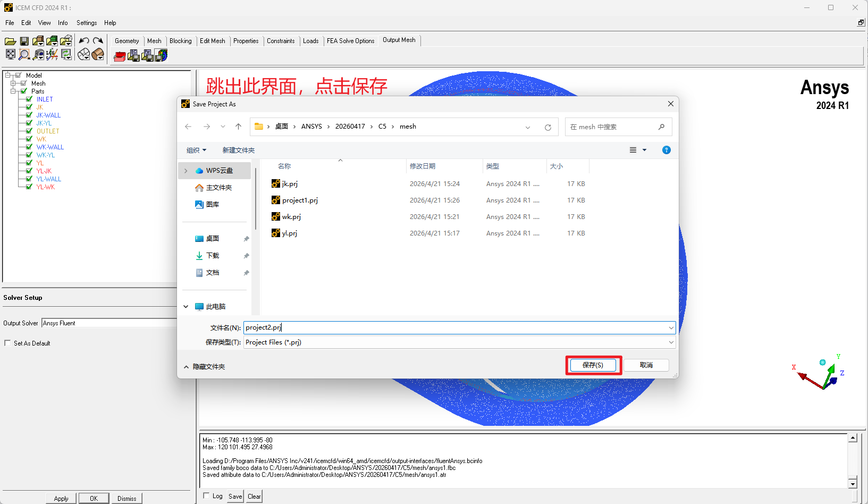Expand the WPS云盘 sidebar item

pos(186,171)
